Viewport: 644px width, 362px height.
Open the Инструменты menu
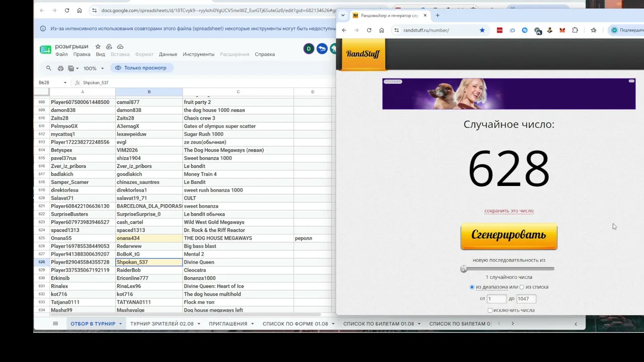click(x=198, y=54)
